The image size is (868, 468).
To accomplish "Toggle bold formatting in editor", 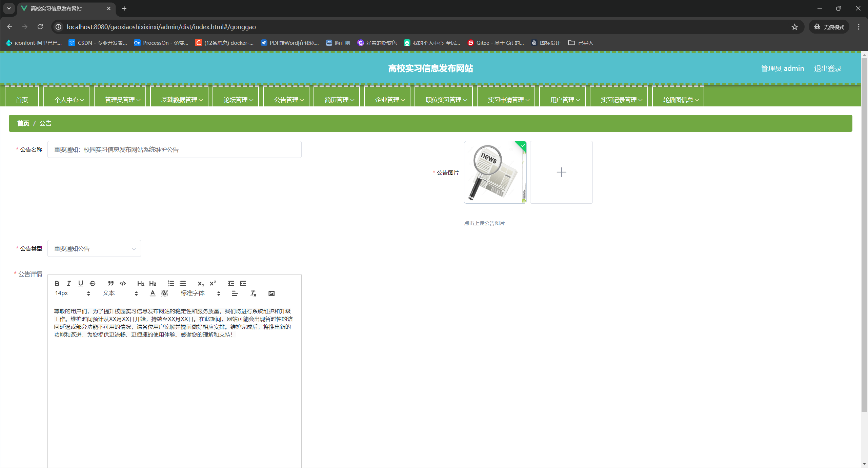I will tap(57, 283).
